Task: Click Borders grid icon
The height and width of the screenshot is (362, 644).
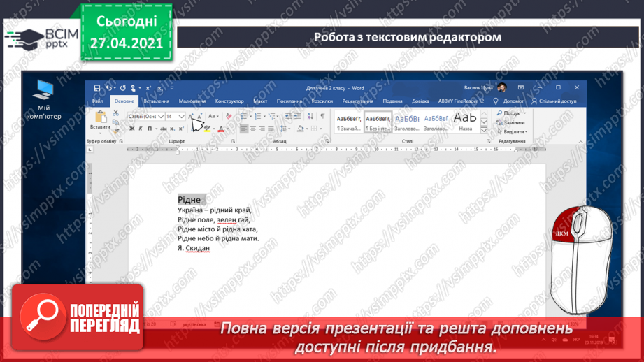Action: 314,129
